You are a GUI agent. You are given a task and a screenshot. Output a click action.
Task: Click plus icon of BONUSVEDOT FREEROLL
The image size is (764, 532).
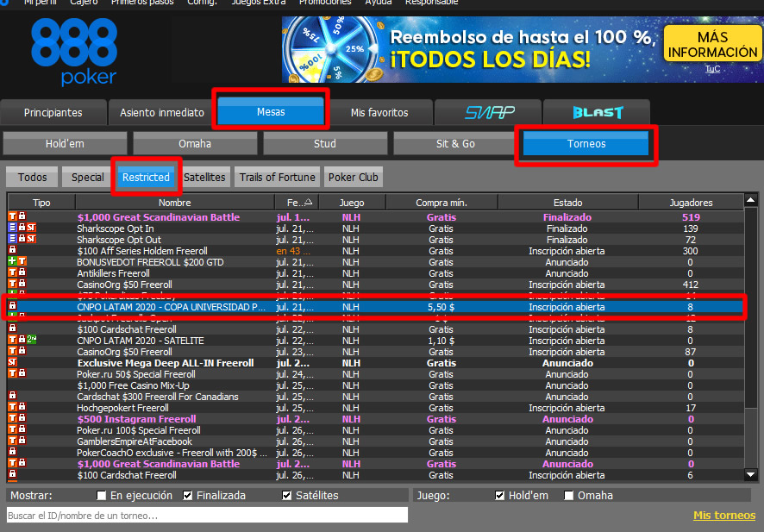pyautogui.click(x=13, y=261)
